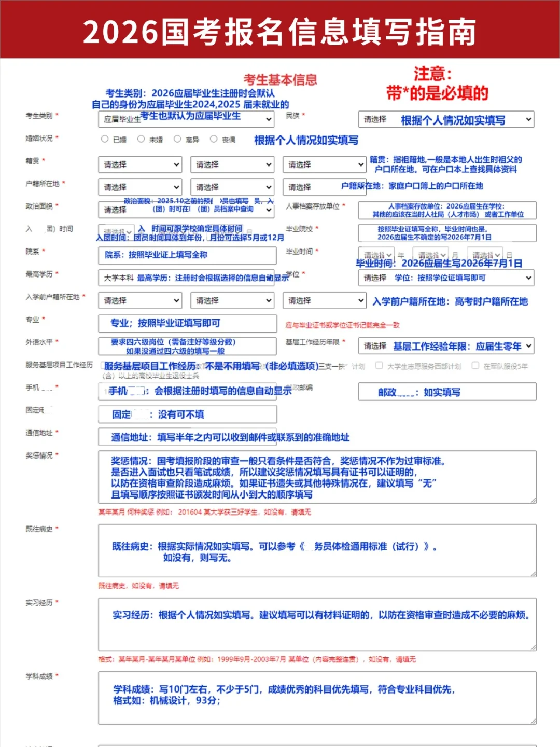The height and width of the screenshot is (747, 560).
Task: Open the second 户籍所在地 dropdown
Action: [x=232, y=187]
